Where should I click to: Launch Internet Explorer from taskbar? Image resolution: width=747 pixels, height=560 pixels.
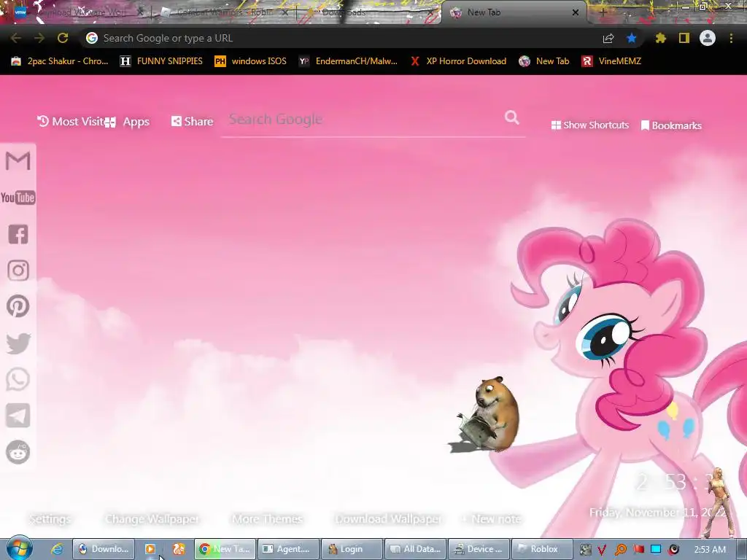click(x=57, y=549)
